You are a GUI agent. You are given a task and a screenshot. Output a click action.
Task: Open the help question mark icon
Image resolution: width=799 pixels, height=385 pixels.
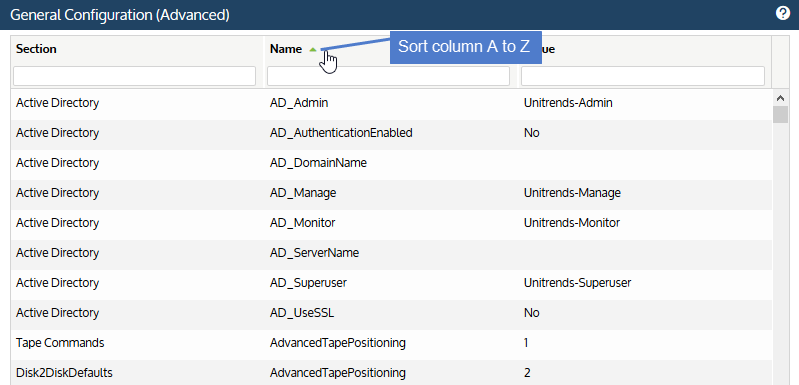click(x=783, y=13)
